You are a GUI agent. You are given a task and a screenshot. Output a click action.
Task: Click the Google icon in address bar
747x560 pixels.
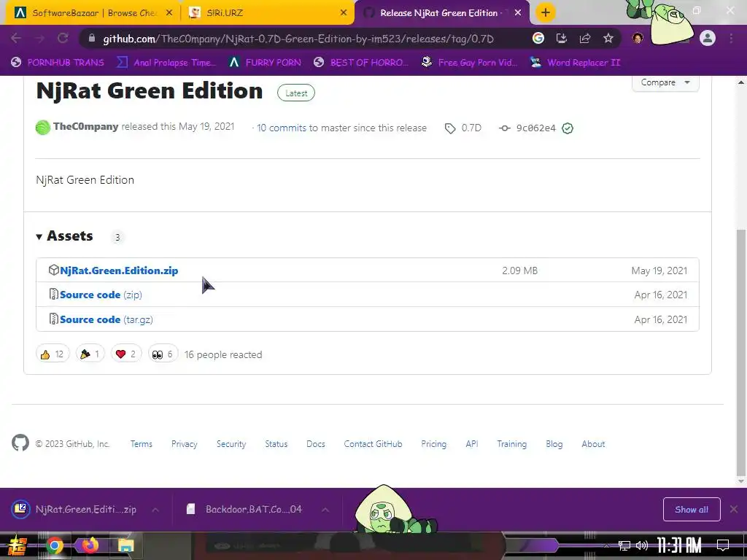tap(538, 39)
